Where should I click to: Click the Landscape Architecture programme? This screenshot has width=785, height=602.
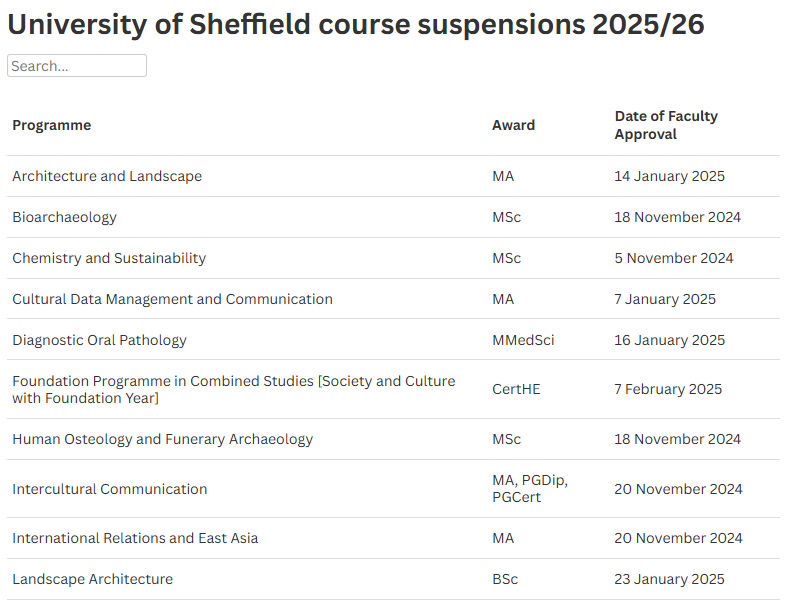93,579
